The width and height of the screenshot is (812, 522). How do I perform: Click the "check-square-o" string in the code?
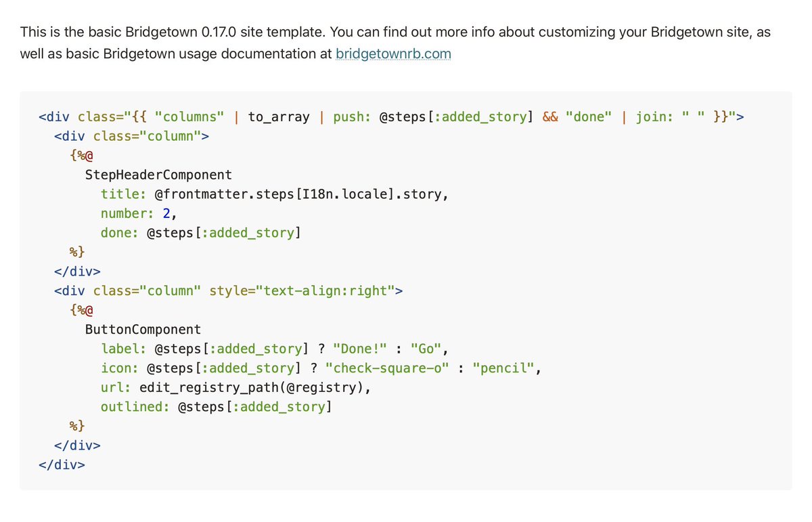387,368
